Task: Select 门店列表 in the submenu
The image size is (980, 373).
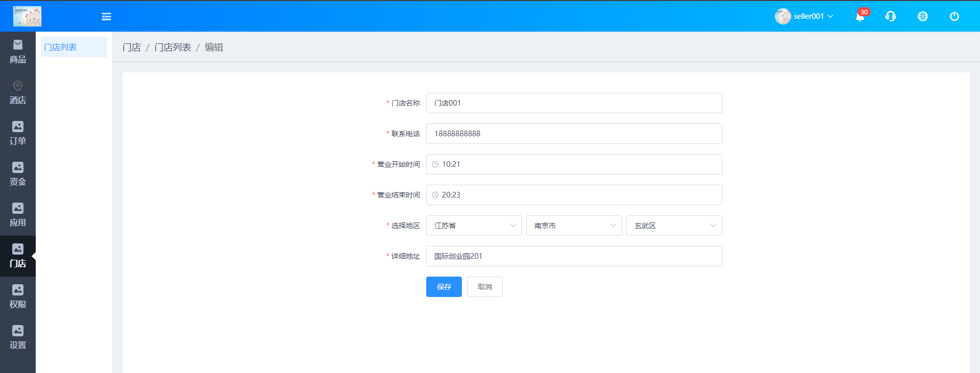Action: click(x=61, y=47)
